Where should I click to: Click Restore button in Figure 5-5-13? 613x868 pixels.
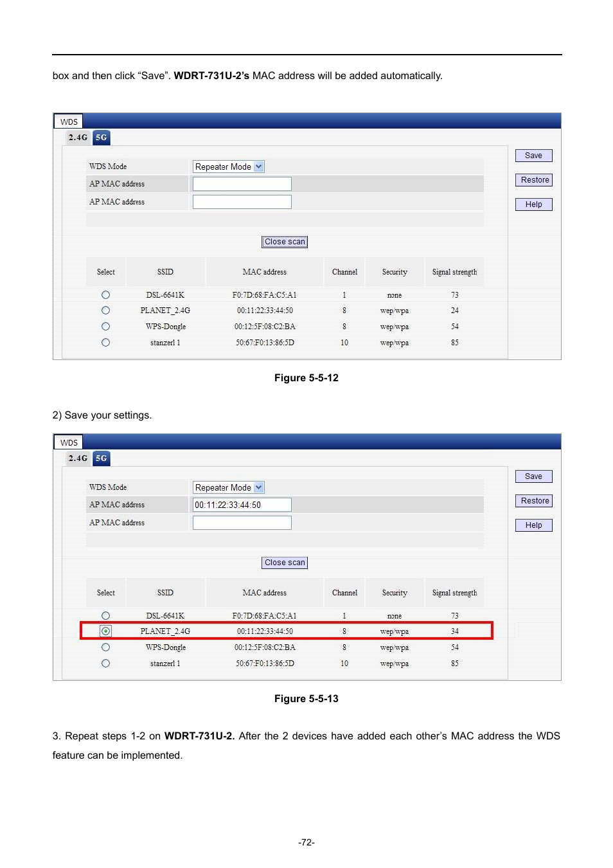[533, 501]
